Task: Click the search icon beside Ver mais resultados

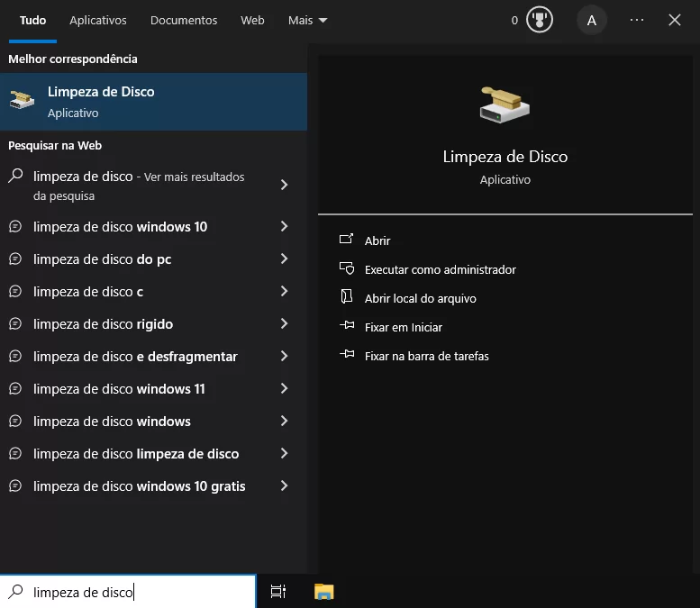Action: coord(15,176)
